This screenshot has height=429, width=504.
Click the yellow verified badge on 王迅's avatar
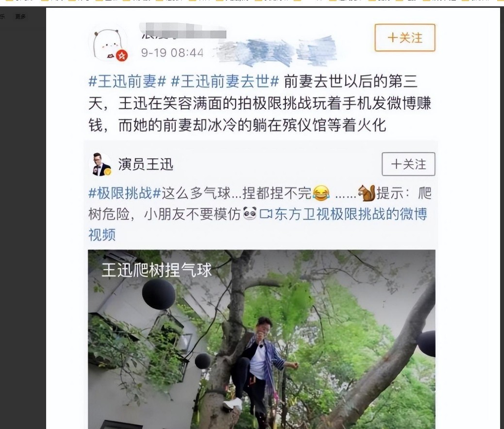[108, 172]
